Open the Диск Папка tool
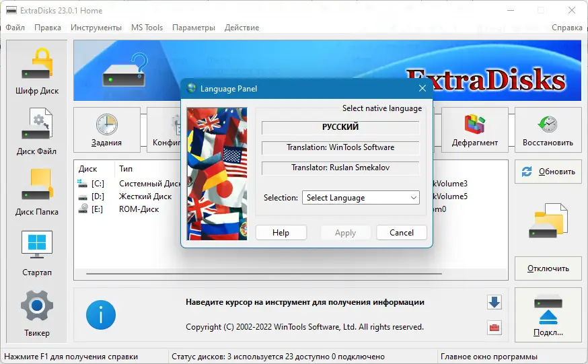Viewport: 588px width, 364px height. click(x=37, y=192)
